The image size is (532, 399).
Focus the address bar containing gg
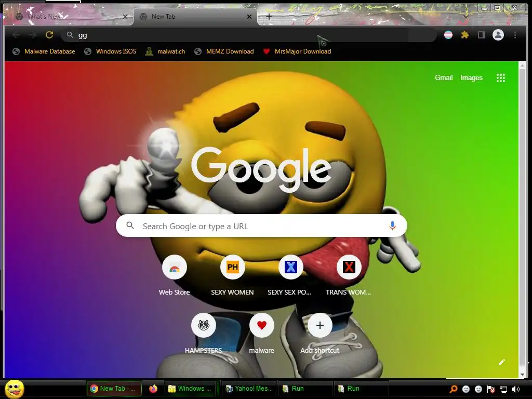click(x=249, y=35)
